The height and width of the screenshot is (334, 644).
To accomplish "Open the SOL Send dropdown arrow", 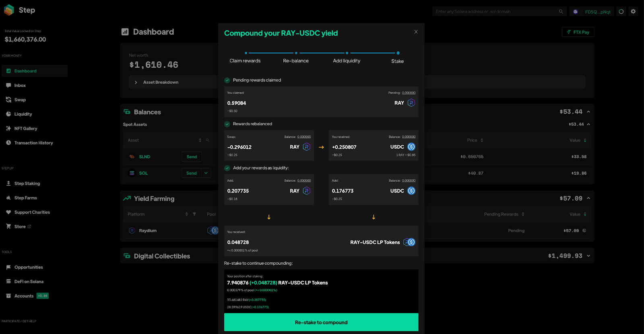I will (206, 173).
